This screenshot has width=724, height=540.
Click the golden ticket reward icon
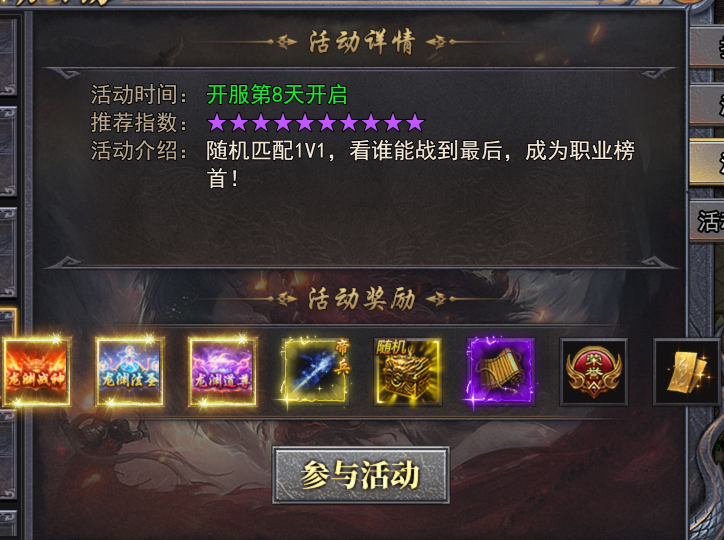coord(687,372)
